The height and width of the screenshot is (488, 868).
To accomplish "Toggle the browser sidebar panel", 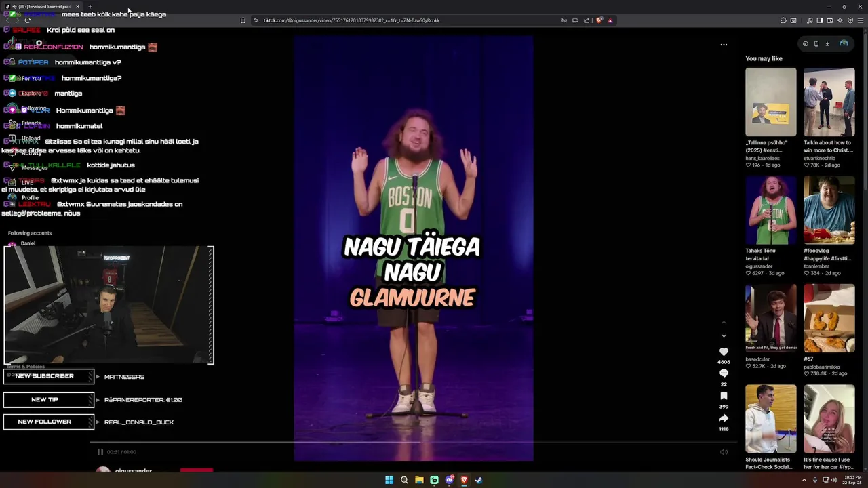I will pyautogui.click(x=819, y=20).
